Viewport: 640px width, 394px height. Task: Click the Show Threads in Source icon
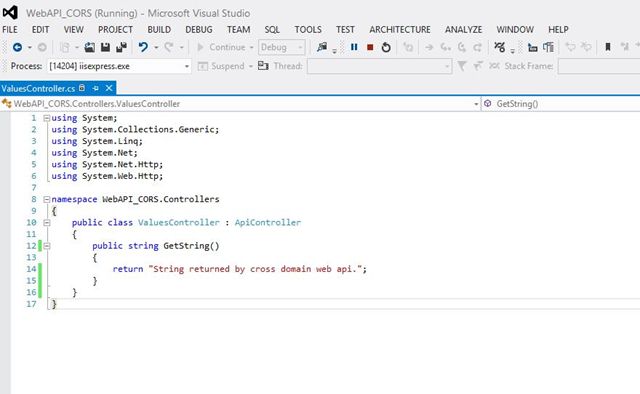click(x=263, y=66)
